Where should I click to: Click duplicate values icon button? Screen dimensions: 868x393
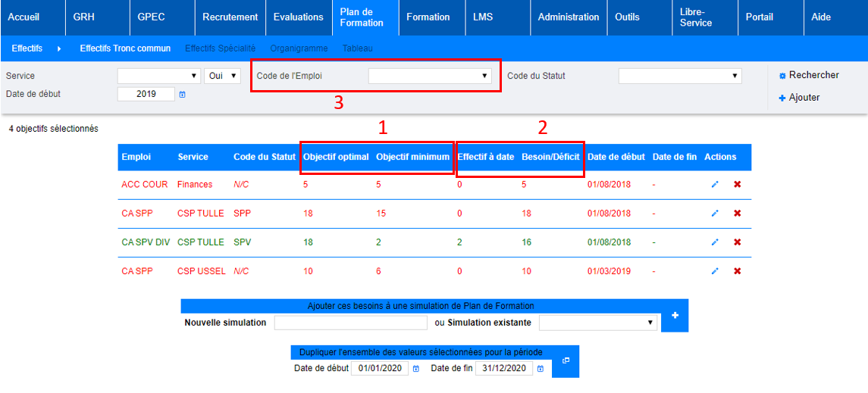click(566, 361)
